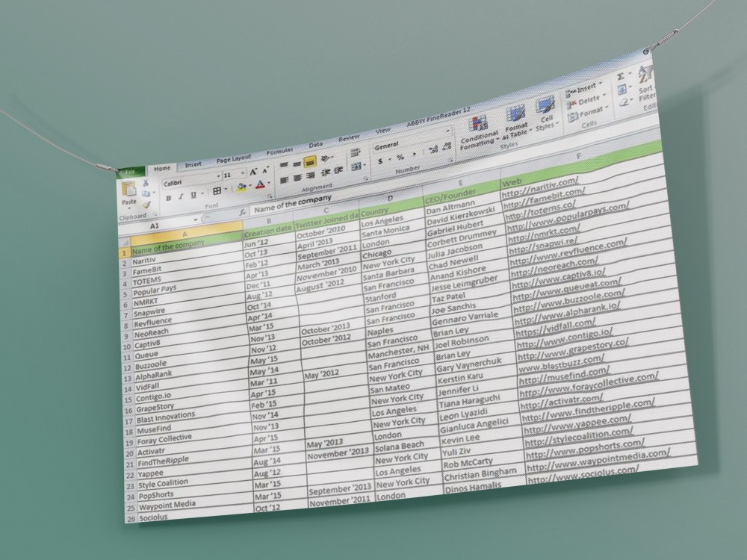
Task: Toggle Wrap Text
Action: (355, 153)
